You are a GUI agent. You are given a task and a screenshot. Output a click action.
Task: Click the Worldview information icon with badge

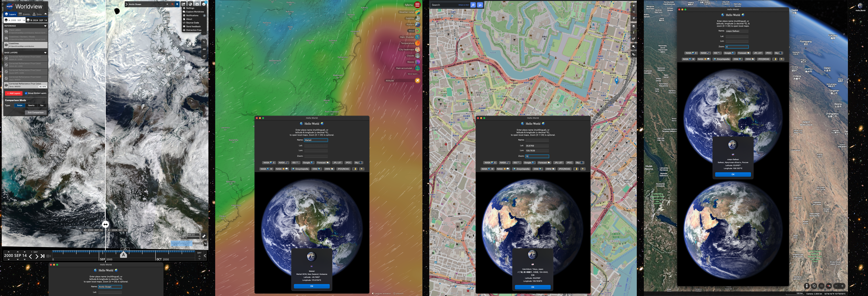204,4
